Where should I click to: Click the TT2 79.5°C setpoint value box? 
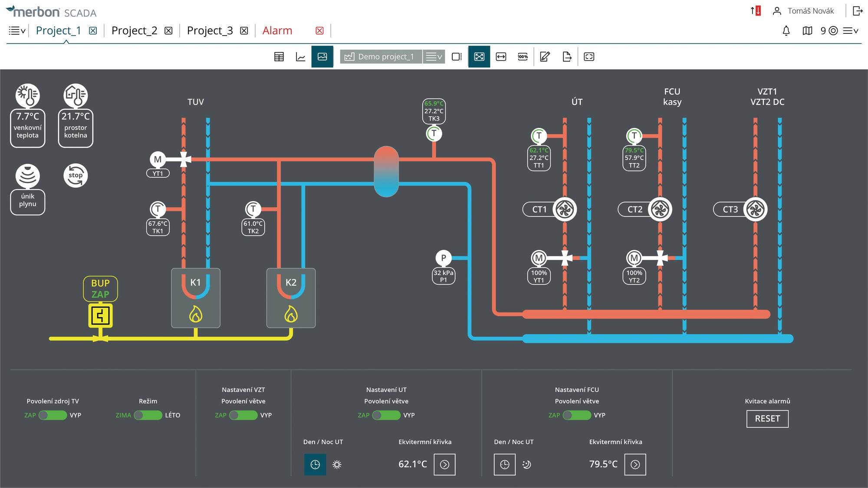634,158
